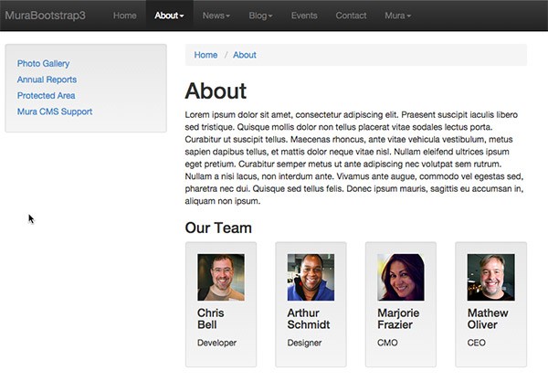Open the Annual Reports sidebar link
The height and width of the screenshot is (392, 548).
coord(47,79)
